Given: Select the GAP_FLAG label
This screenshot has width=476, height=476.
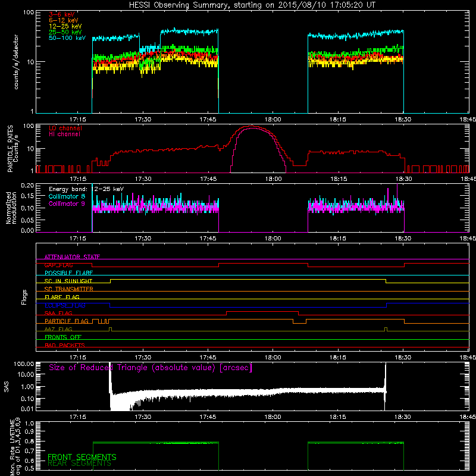Looking at the screenshot, I should pos(58,265).
